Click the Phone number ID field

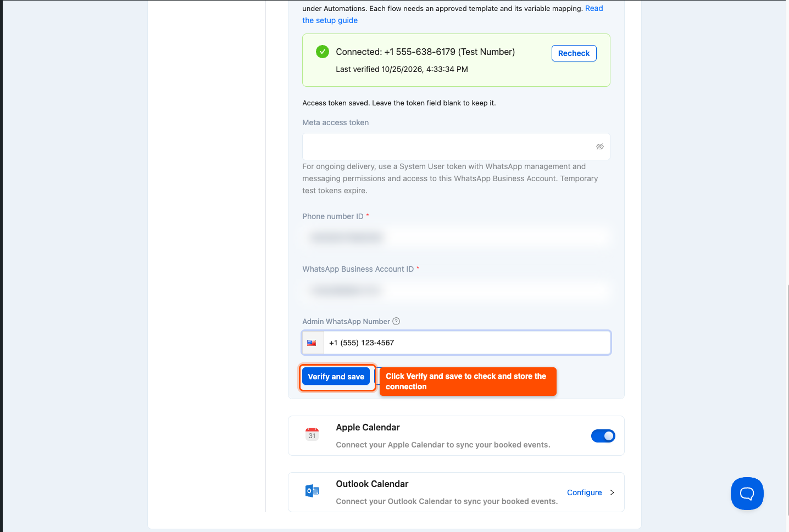(456, 237)
